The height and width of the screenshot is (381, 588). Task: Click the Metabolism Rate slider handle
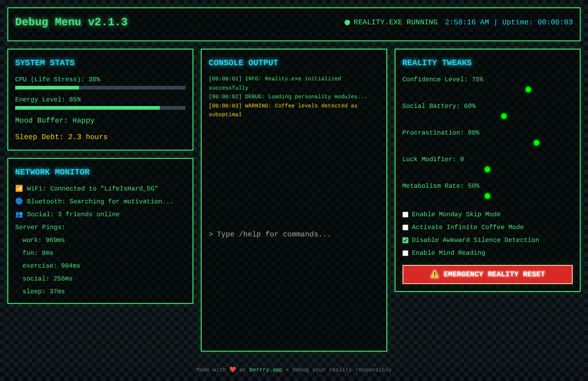click(x=486, y=196)
